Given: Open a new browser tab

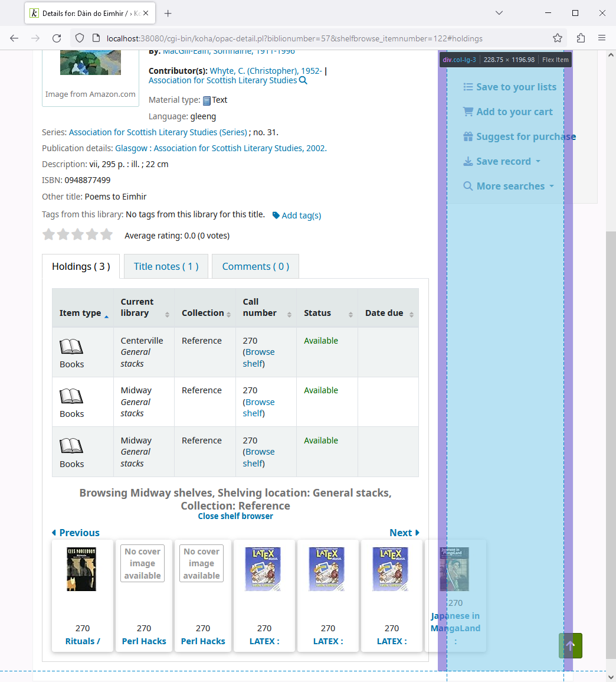Looking at the screenshot, I should click(168, 13).
